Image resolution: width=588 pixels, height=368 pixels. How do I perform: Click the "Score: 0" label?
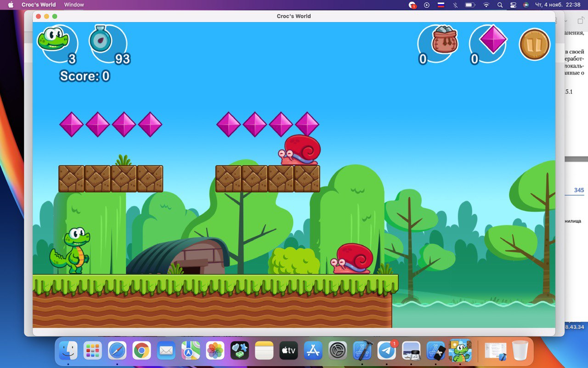pyautogui.click(x=85, y=76)
